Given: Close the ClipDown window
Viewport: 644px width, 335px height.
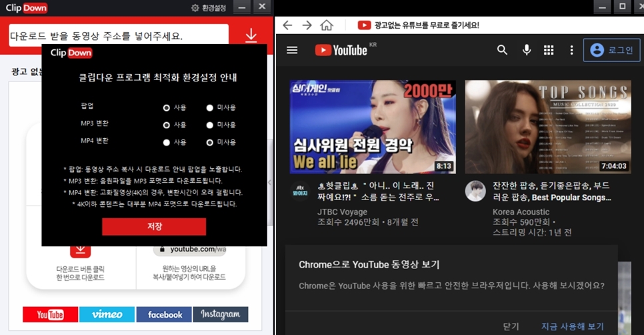Looking at the screenshot, I should 262,7.
